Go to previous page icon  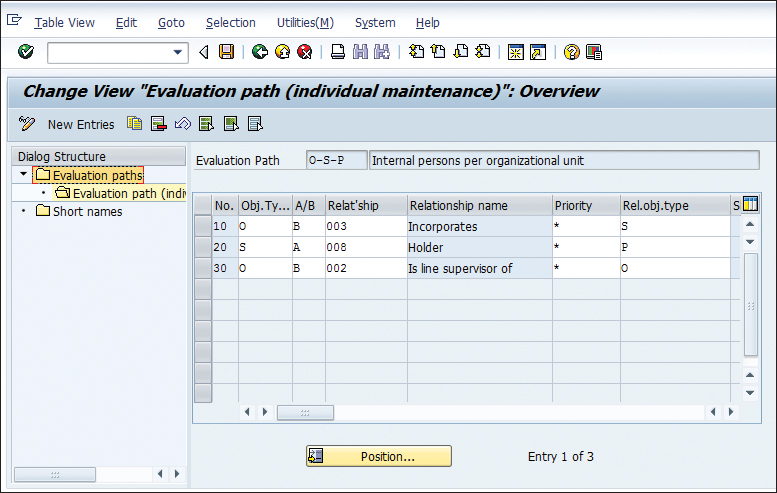(438, 52)
